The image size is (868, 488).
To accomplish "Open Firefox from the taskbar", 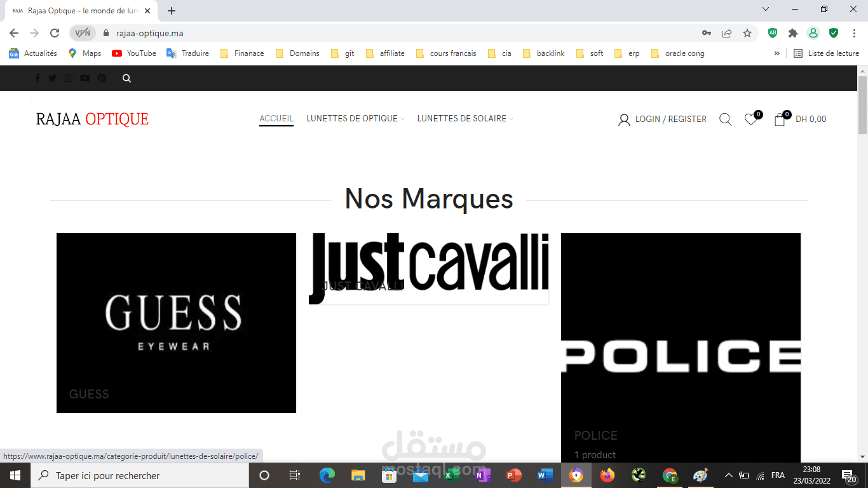I will 607,475.
